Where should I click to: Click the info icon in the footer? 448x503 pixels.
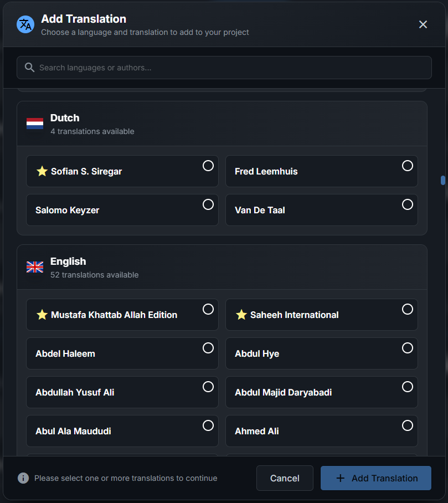point(23,478)
